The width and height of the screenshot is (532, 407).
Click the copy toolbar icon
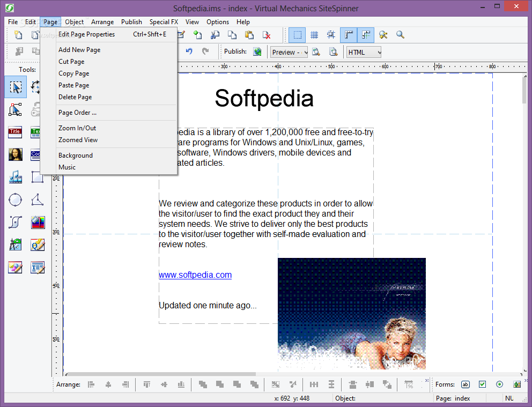(x=232, y=35)
